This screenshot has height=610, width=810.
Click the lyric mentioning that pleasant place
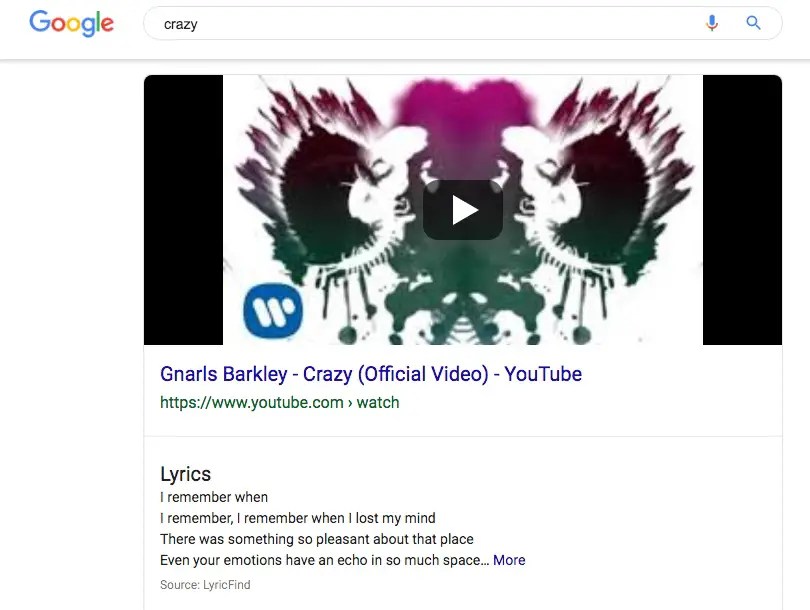coord(317,539)
